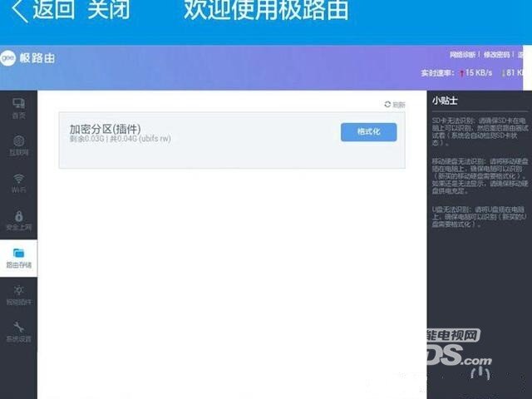The image size is (532, 399).
Task: Click the download speed arrow indicator
Action: pyautogui.click(x=505, y=73)
